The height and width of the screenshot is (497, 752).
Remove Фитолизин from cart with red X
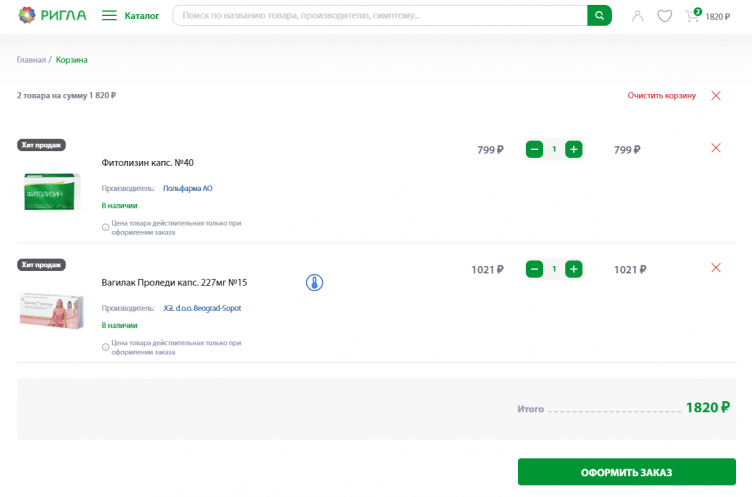coord(715,148)
